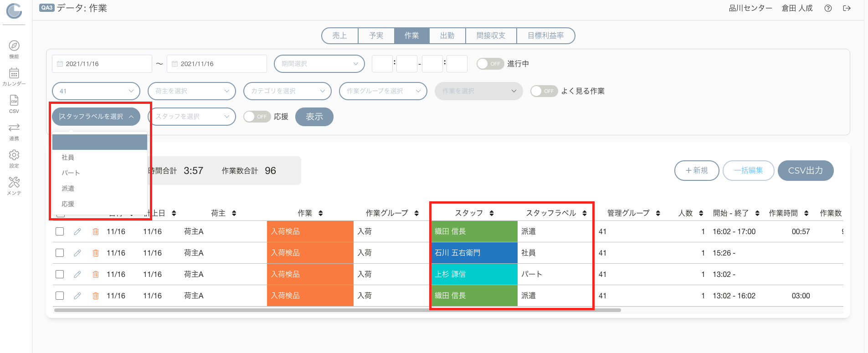Image resolution: width=868 pixels, height=353 pixels.
Task: Open the カレンダー calendar icon in sidebar
Action: pyautogui.click(x=14, y=73)
